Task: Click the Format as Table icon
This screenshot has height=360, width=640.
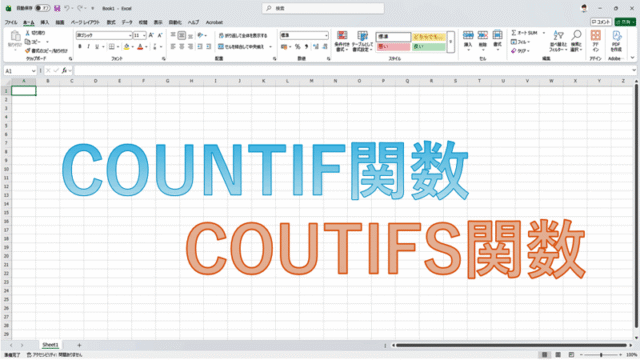Action: (362, 41)
